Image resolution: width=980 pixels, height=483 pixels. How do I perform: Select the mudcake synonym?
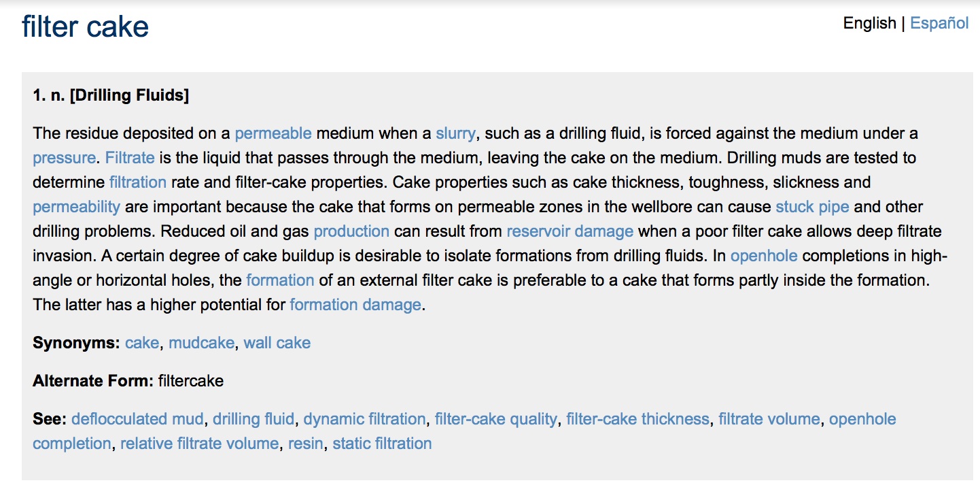pyautogui.click(x=201, y=343)
